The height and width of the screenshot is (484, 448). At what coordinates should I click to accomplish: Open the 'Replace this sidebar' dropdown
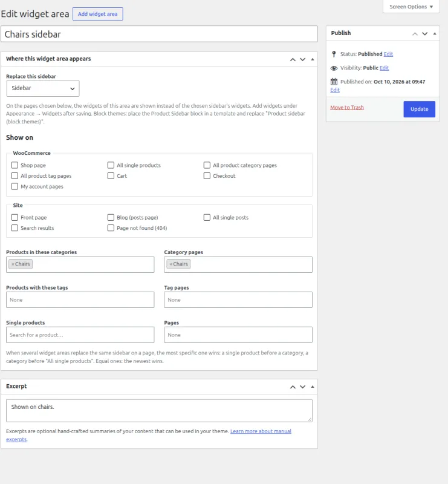point(43,88)
